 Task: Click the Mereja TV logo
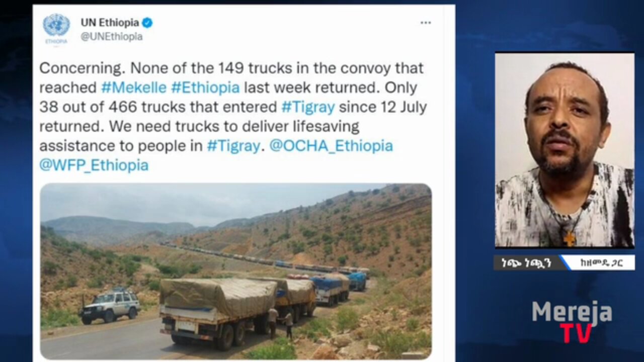click(572, 321)
